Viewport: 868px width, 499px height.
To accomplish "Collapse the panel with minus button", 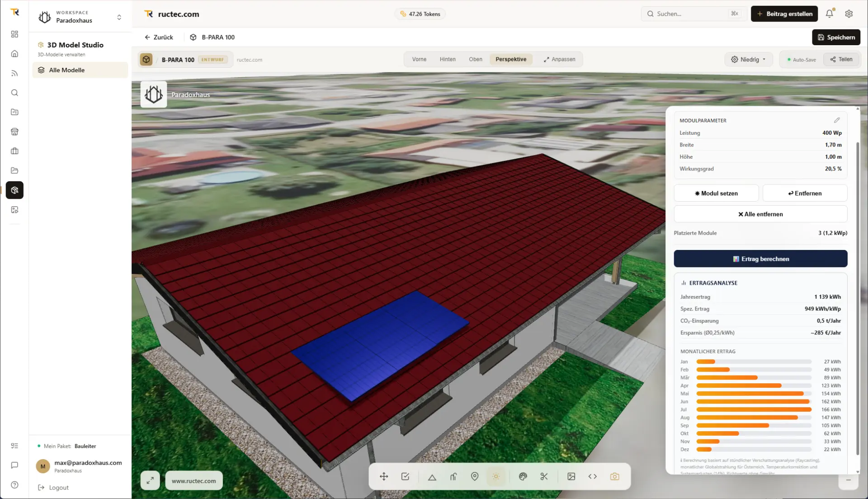I will click(848, 480).
